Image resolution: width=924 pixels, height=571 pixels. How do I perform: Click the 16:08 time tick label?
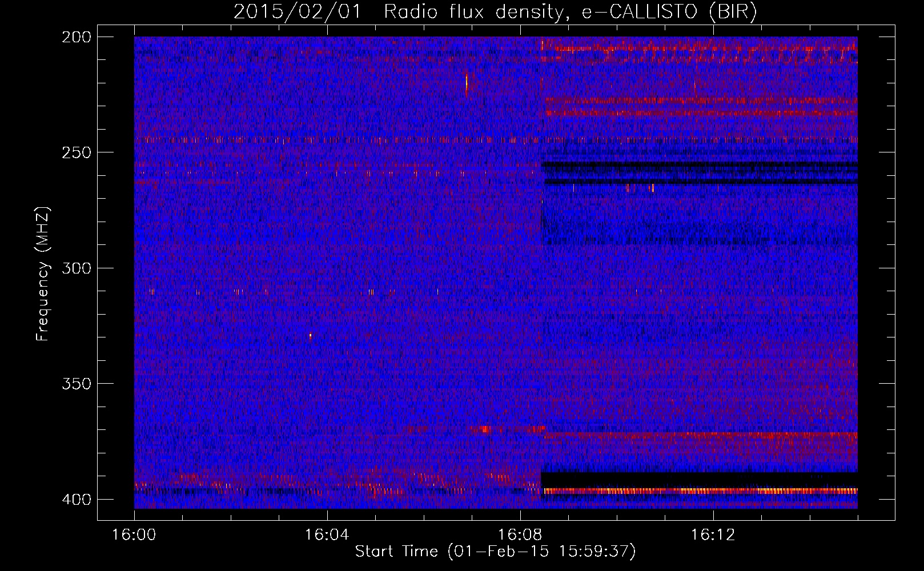pyautogui.click(x=520, y=535)
